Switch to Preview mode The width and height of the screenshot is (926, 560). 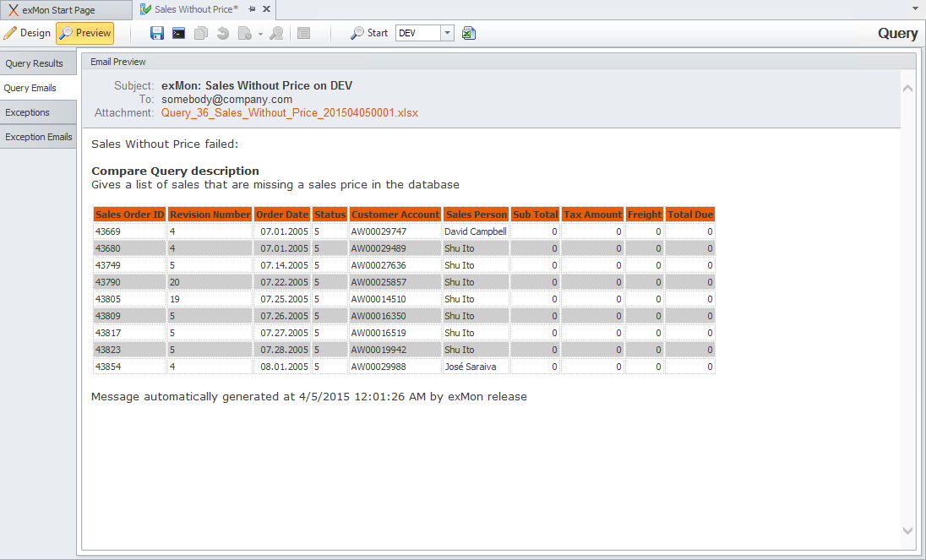(85, 33)
